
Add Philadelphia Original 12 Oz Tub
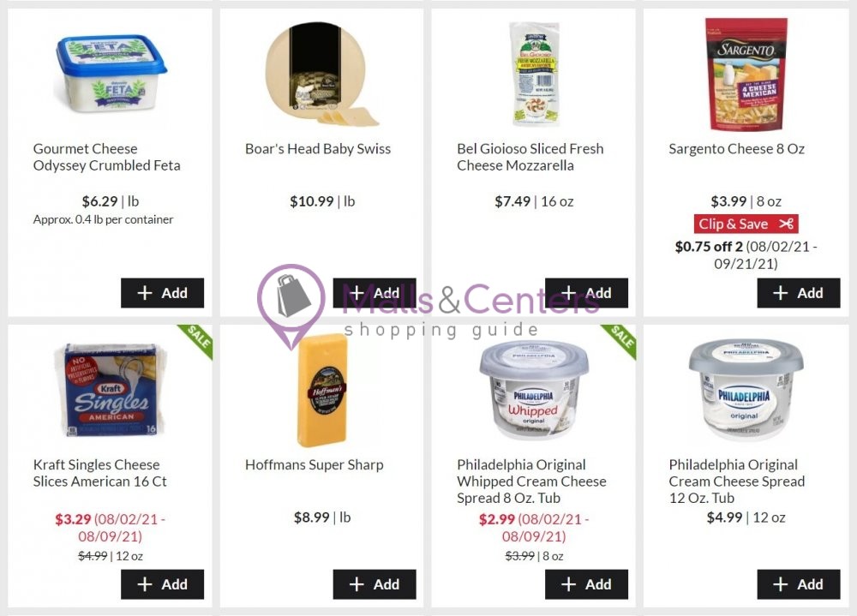[x=799, y=584]
